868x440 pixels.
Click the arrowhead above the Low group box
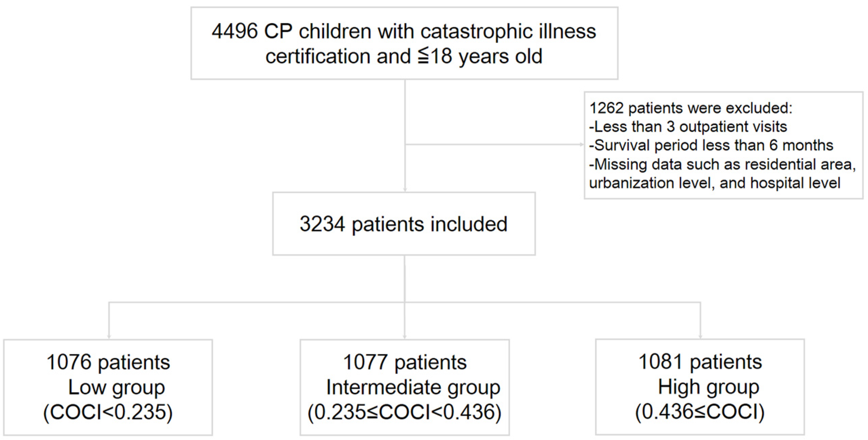109,337
